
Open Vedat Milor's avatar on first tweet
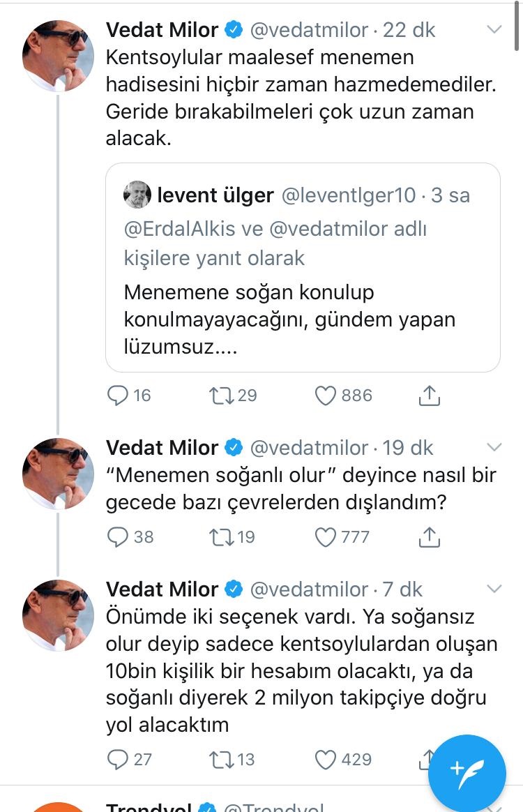point(58,56)
